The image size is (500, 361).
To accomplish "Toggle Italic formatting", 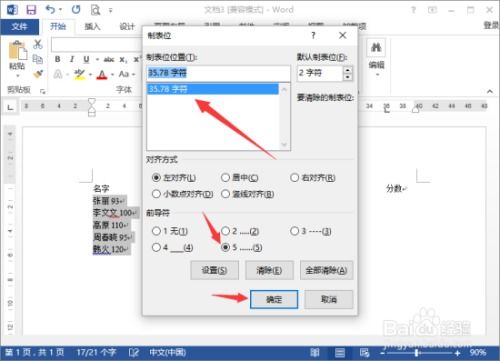I will click(72, 59).
